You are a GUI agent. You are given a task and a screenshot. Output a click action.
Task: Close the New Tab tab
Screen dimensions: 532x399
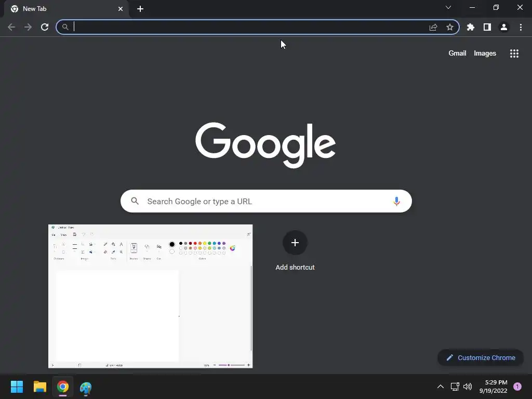121,9
